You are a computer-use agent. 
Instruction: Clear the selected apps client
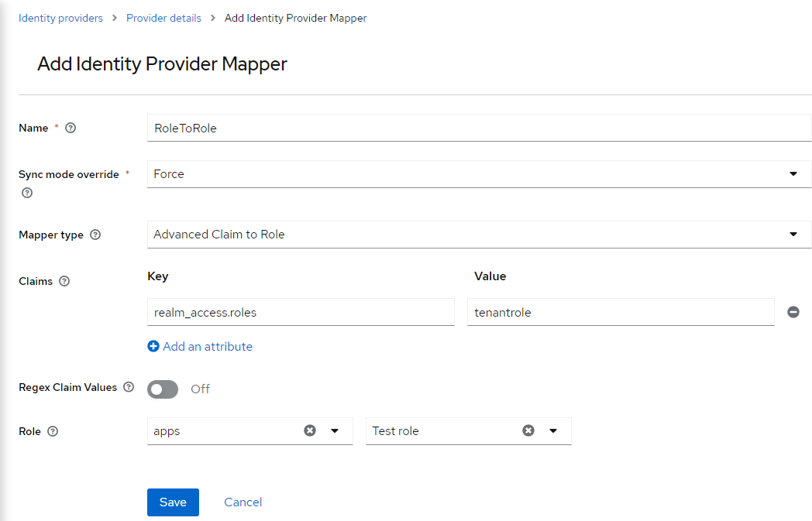(310, 430)
